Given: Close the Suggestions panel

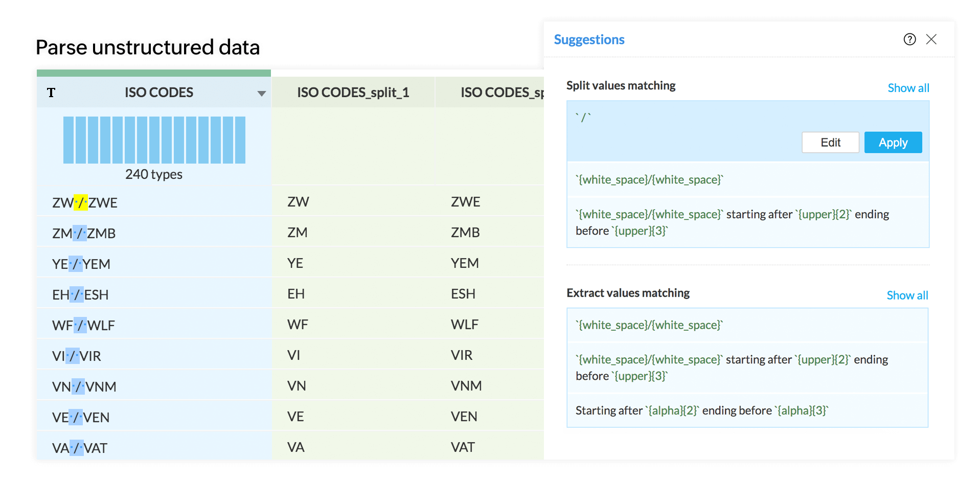Looking at the screenshot, I should (x=931, y=39).
